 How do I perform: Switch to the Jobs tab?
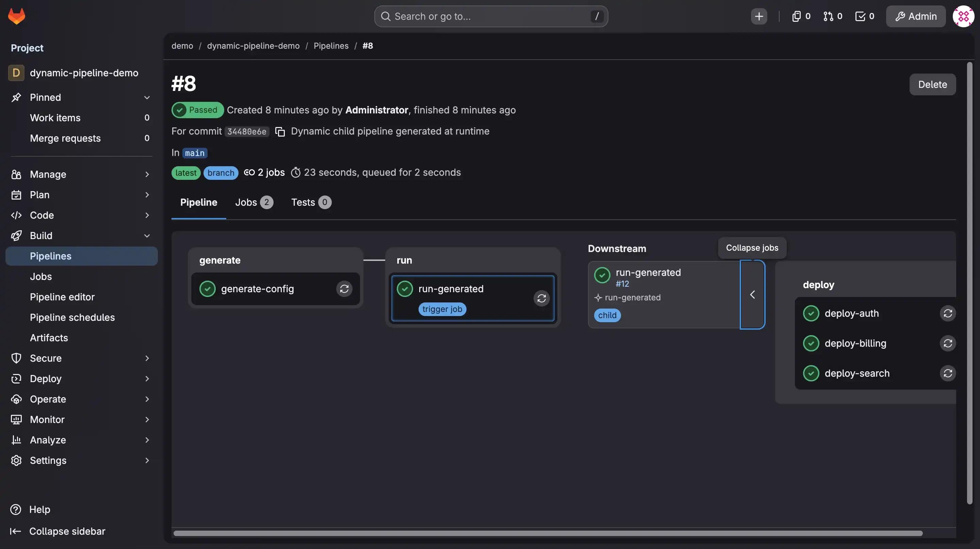coord(254,203)
